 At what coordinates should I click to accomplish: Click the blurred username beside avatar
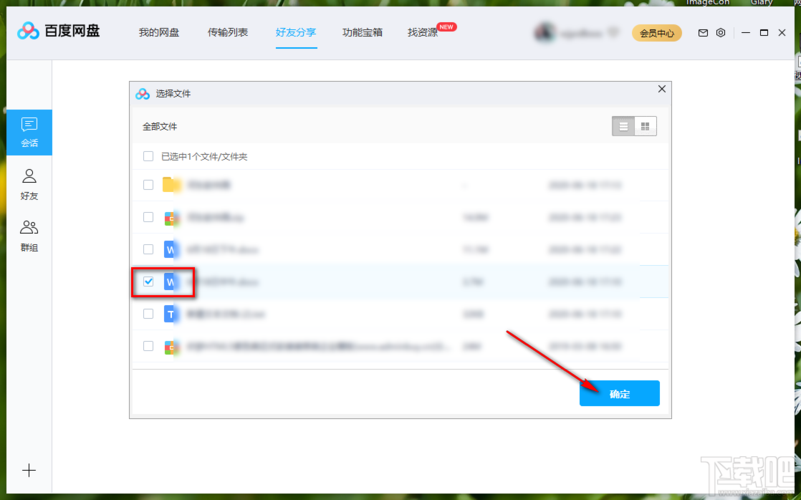pos(581,33)
